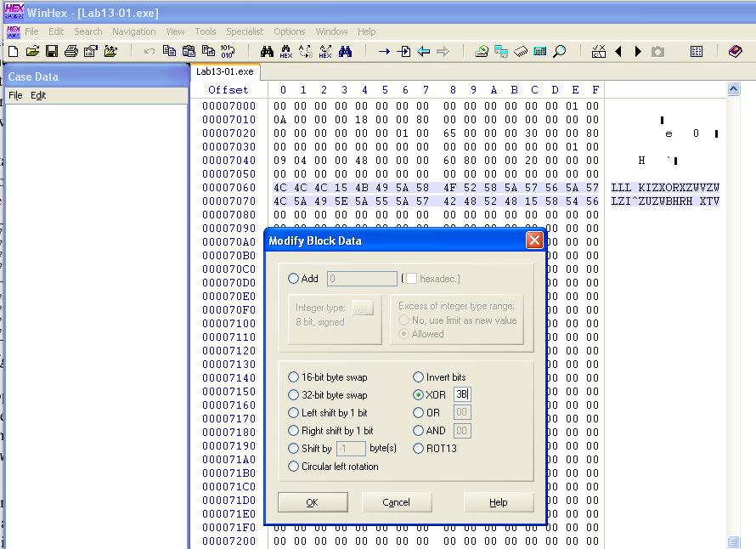Click offset 00007060 row label

[229, 187]
